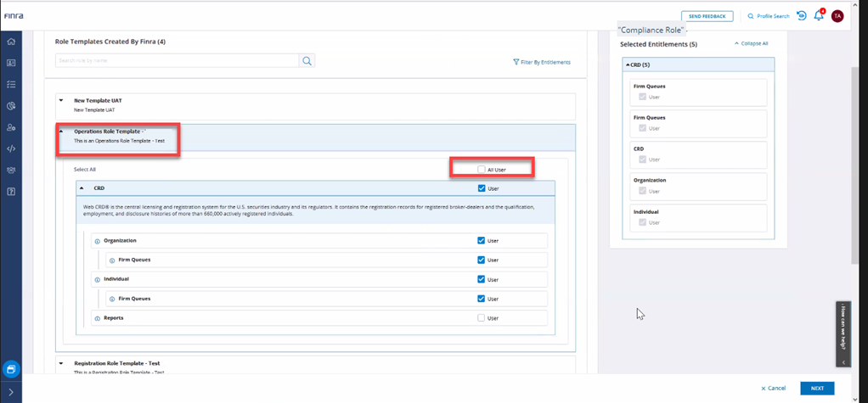The height and width of the screenshot is (403, 868).
Task: Click the home icon in left sidebar
Action: pos(11,42)
